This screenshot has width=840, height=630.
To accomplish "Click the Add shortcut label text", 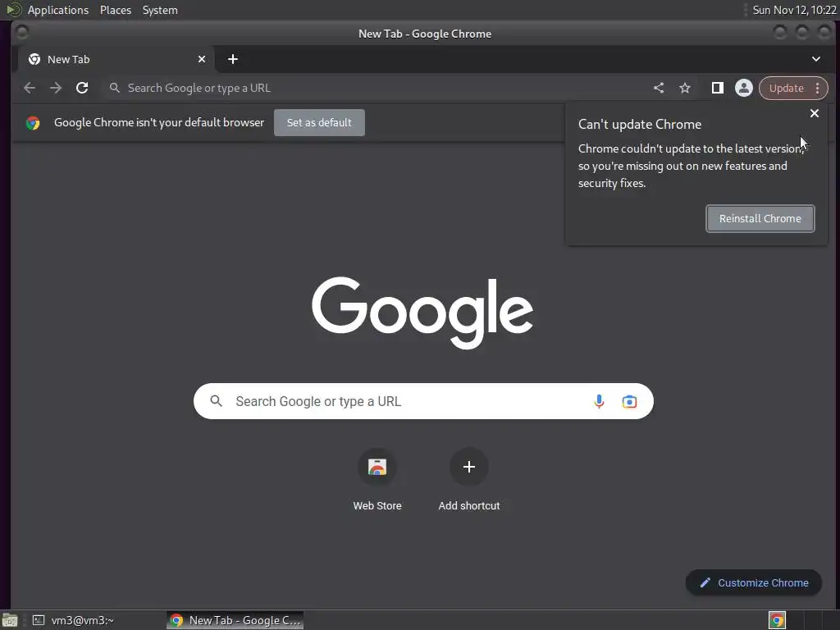I will point(468,505).
